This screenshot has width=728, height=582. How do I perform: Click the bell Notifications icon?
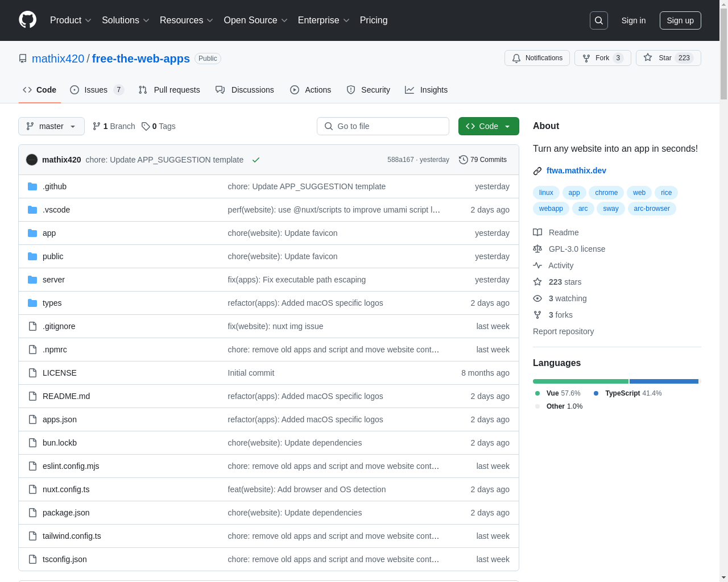pyautogui.click(x=516, y=58)
